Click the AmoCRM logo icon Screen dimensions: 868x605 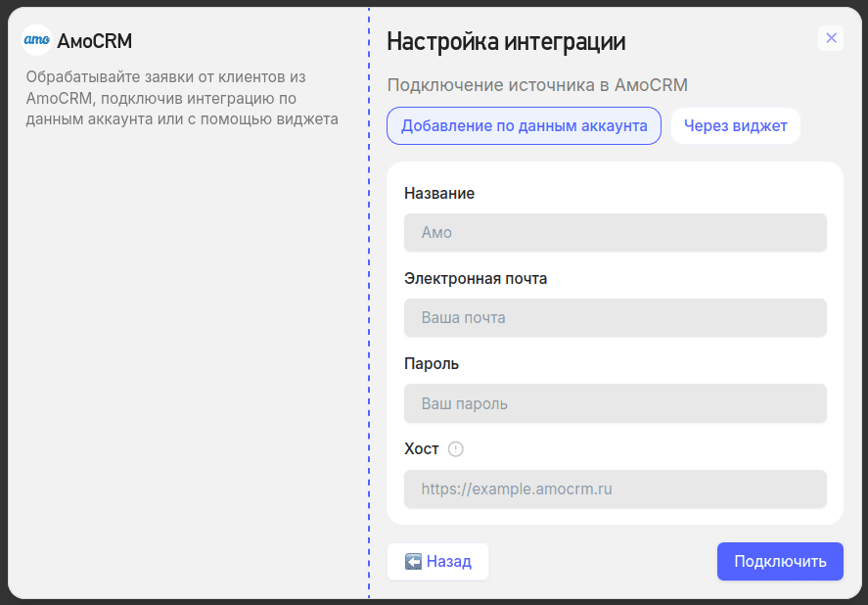[x=37, y=40]
